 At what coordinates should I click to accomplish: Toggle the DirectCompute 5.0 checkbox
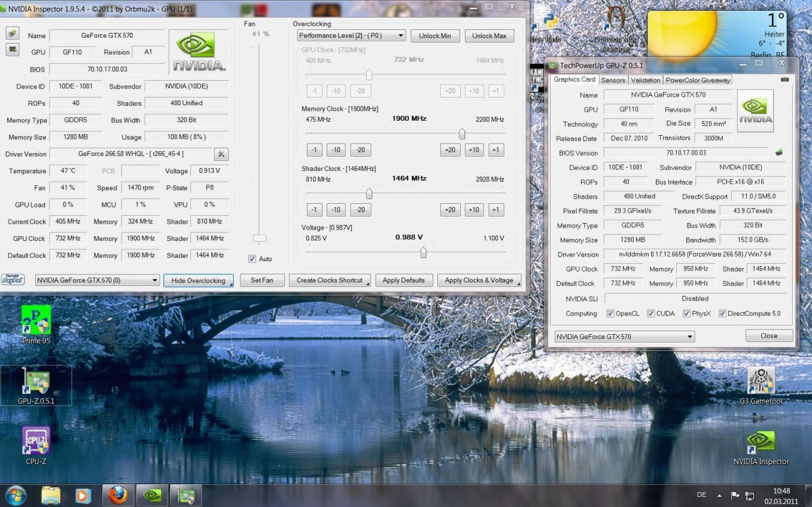pos(722,313)
